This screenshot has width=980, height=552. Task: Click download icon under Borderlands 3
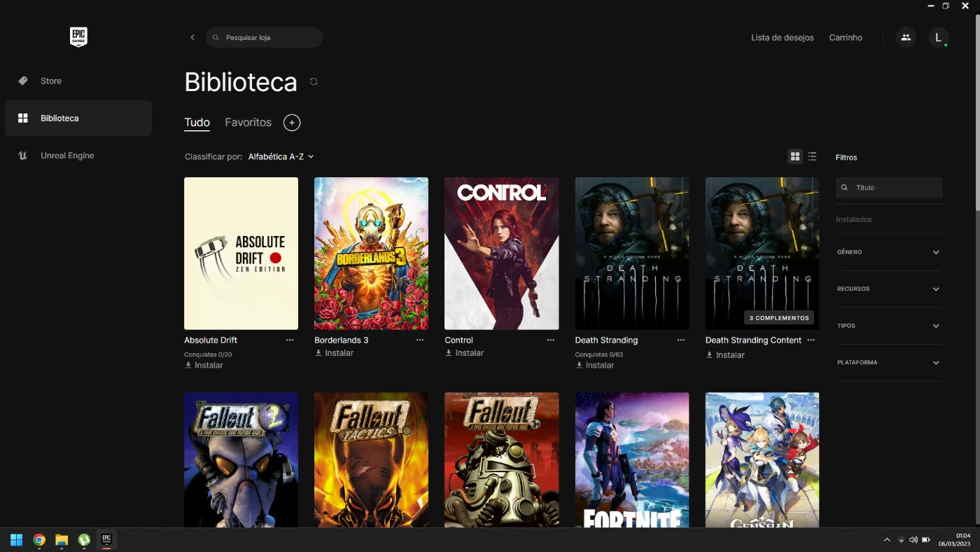[318, 353]
